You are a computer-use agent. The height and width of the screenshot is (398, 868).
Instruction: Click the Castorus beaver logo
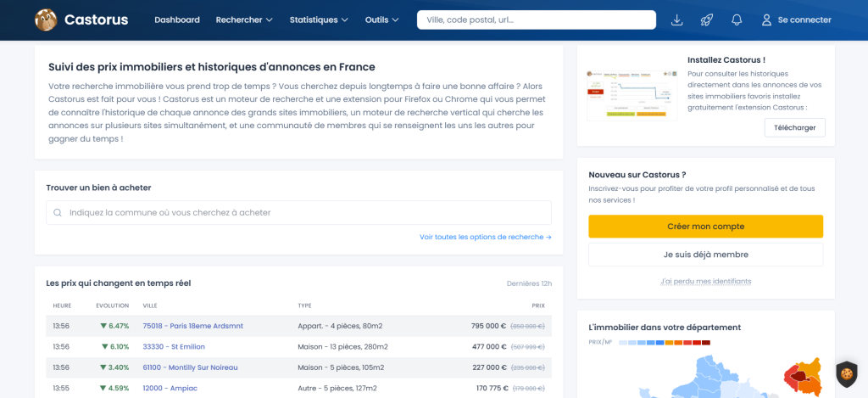coord(46,20)
